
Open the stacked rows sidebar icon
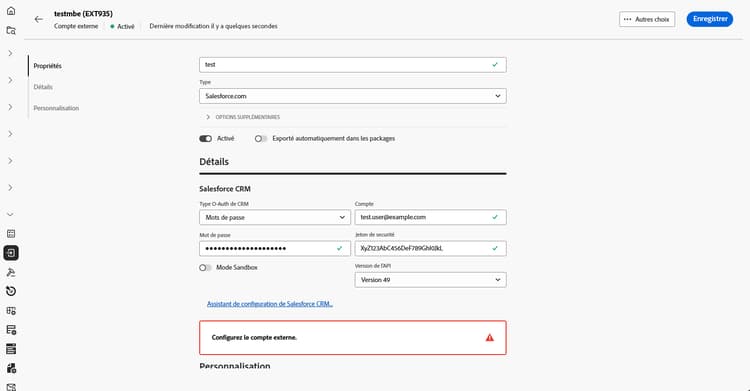pos(11,349)
